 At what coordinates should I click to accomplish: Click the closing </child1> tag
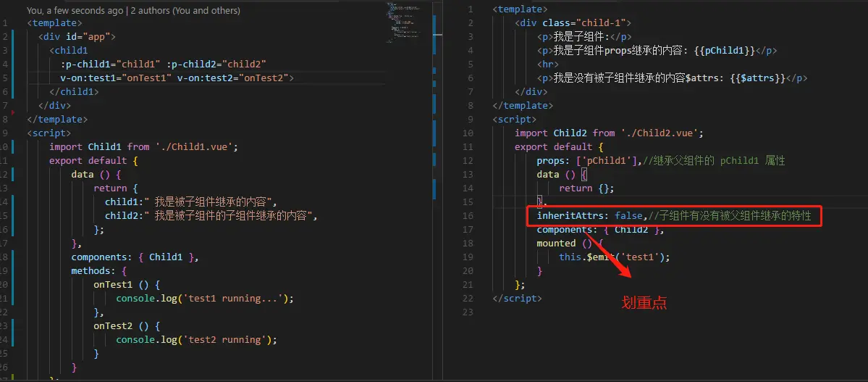pos(74,91)
